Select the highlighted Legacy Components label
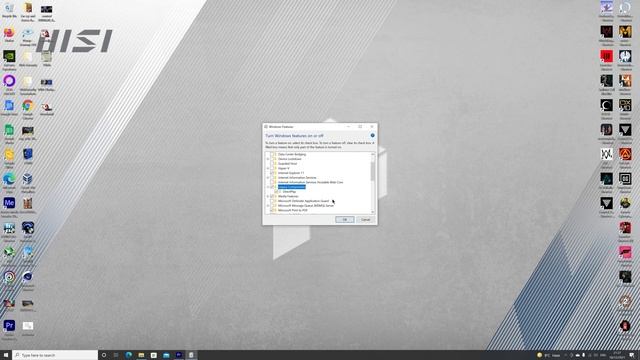This screenshot has width=640, height=360. (x=291, y=187)
